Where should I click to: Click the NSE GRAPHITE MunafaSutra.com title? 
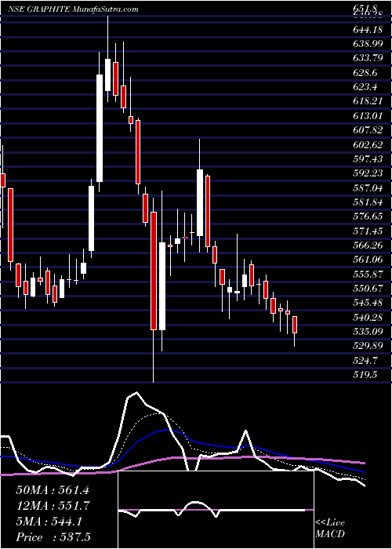(73, 9)
